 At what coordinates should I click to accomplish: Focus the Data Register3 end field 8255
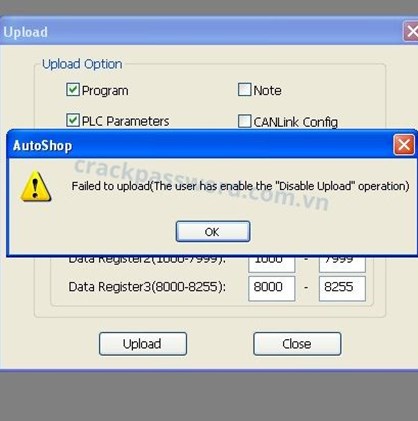[x=342, y=288]
